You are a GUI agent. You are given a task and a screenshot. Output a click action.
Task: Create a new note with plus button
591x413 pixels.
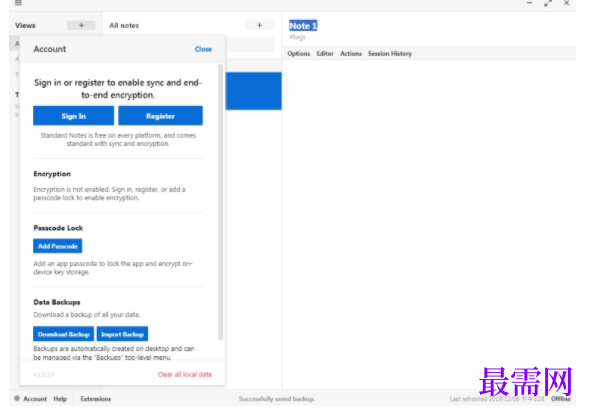259,25
